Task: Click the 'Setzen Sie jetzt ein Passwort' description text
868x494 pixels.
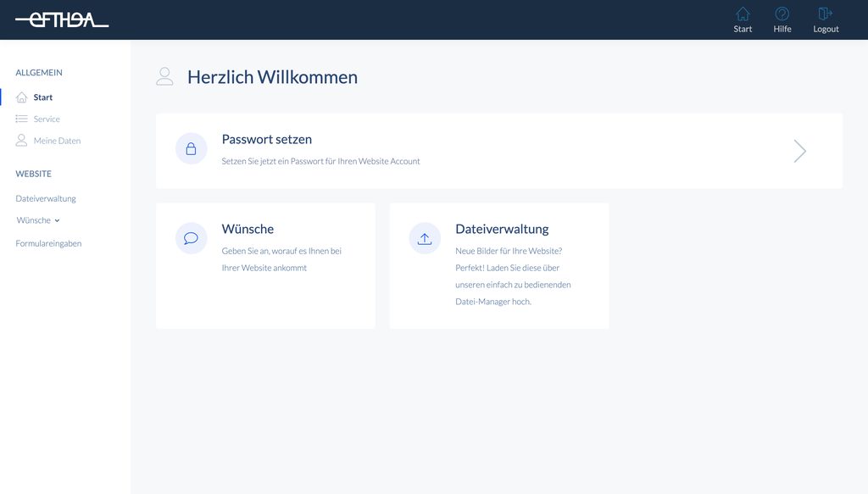Action: tap(320, 161)
